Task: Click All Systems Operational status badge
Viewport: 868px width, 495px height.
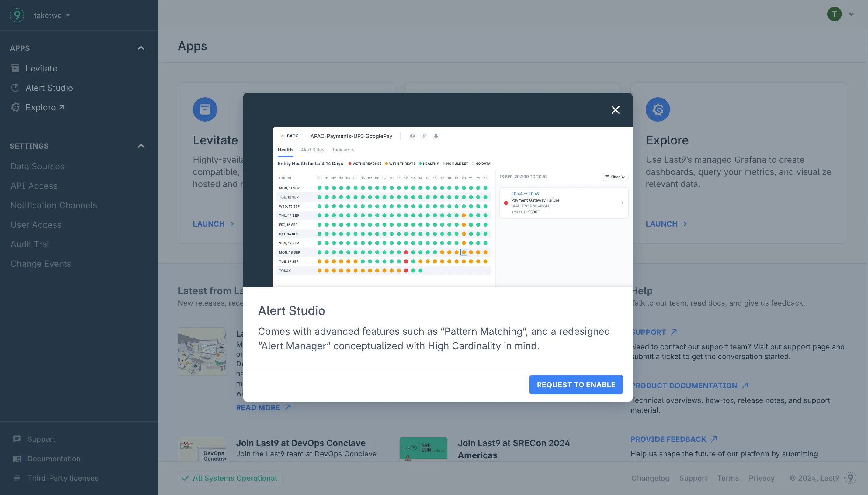Action: pyautogui.click(x=230, y=478)
